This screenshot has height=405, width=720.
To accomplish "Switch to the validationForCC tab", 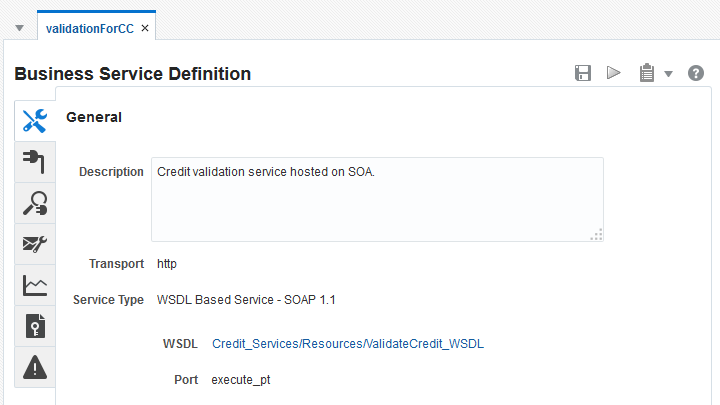I will pos(89,28).
